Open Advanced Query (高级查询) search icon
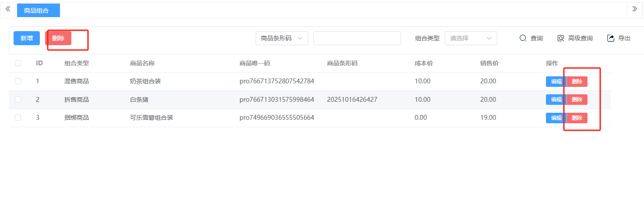This screenshot has height=211, width=644. [x=561, y=38]
